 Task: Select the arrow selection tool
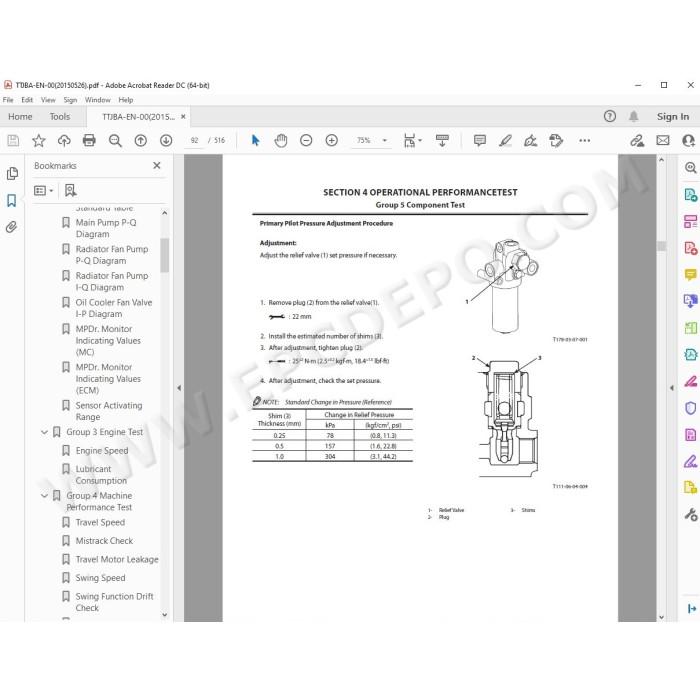pos(255,141)
